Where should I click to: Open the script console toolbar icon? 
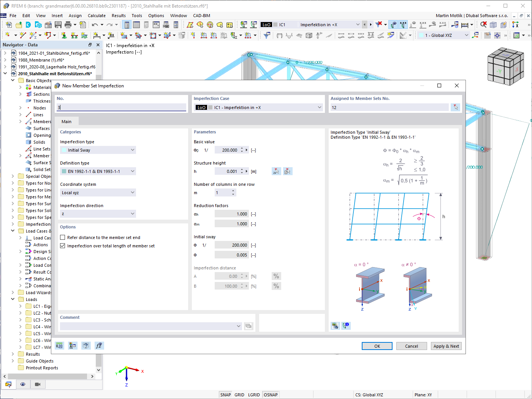click(156, 25)
